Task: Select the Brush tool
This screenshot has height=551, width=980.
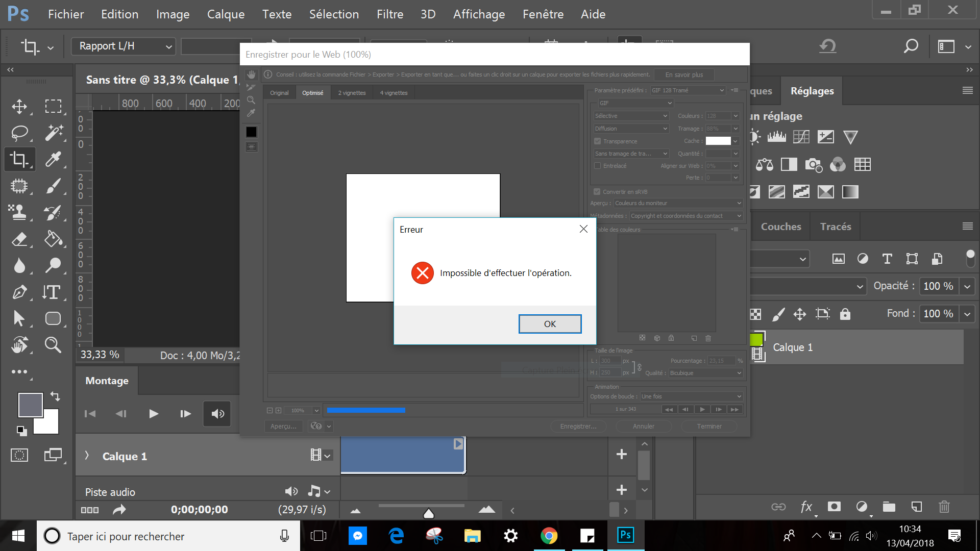Action: [x=53, y=186]
